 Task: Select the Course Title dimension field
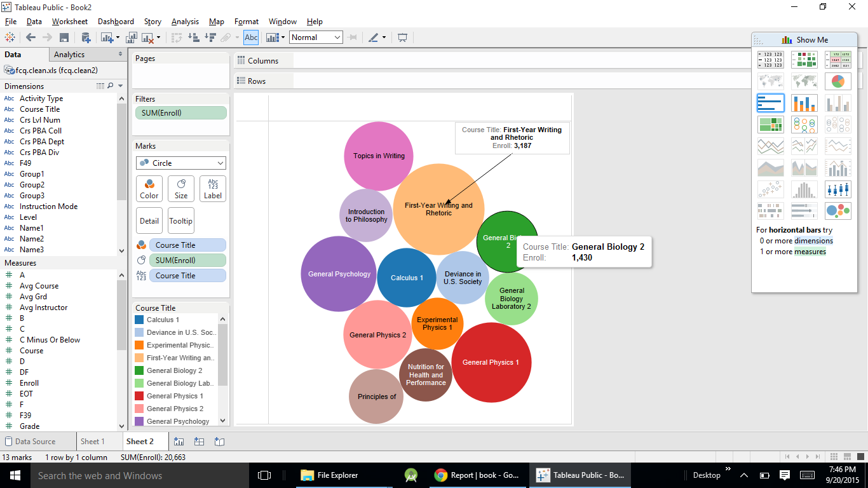[x=39, y=109]
